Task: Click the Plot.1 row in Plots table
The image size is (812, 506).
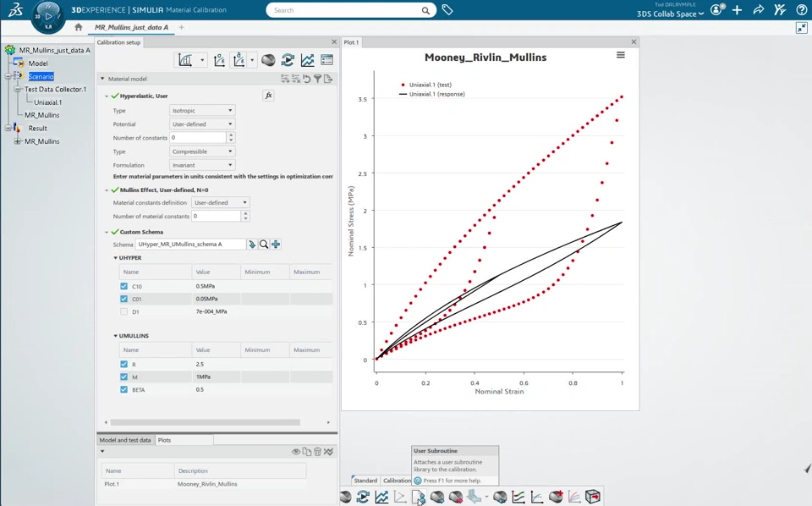Action: point(204,484)
